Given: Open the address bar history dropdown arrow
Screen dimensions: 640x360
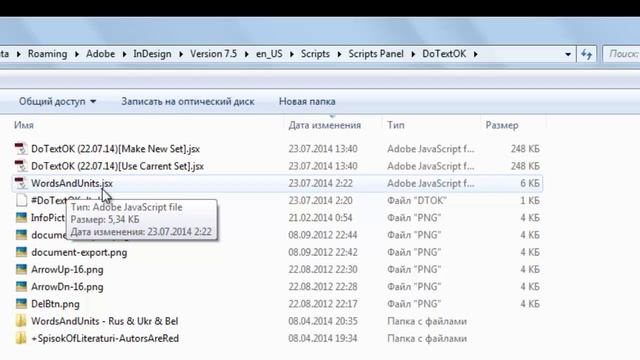Looking at the screenshot, I should click(568, 54).
